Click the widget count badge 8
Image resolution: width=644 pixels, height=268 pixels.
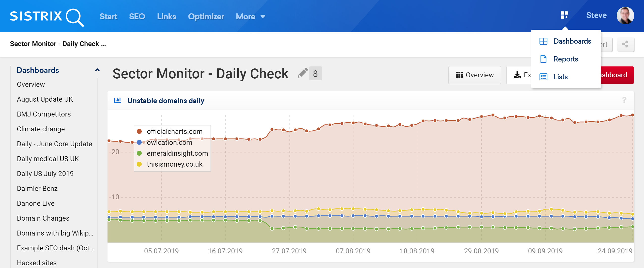pyautogui.click(x=315, y=74)
